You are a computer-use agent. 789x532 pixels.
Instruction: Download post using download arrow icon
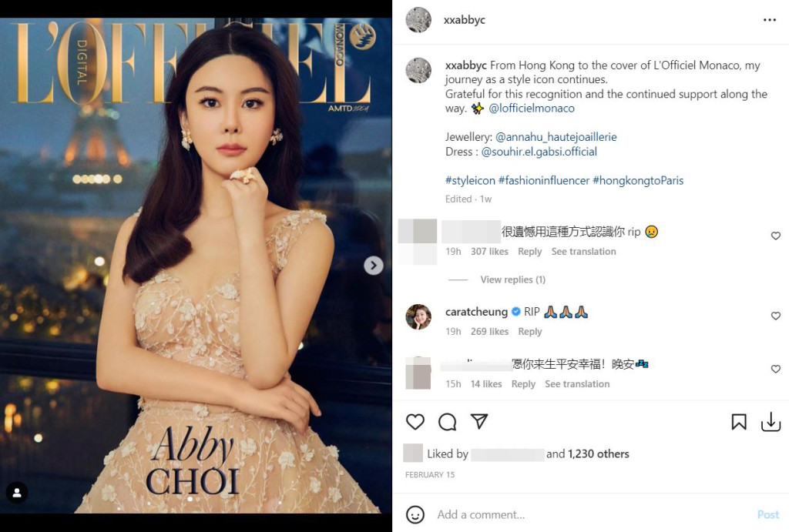coord(771,422)
